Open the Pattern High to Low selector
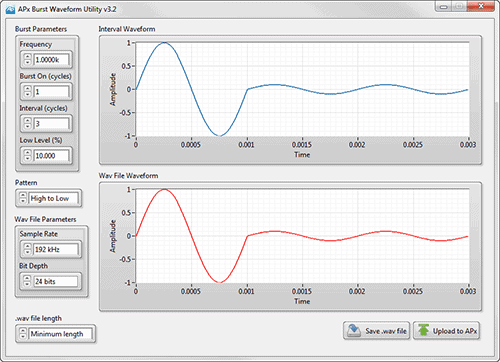This screenshot has height=362, width=500. pyautogui.click(x=54, y=198)
